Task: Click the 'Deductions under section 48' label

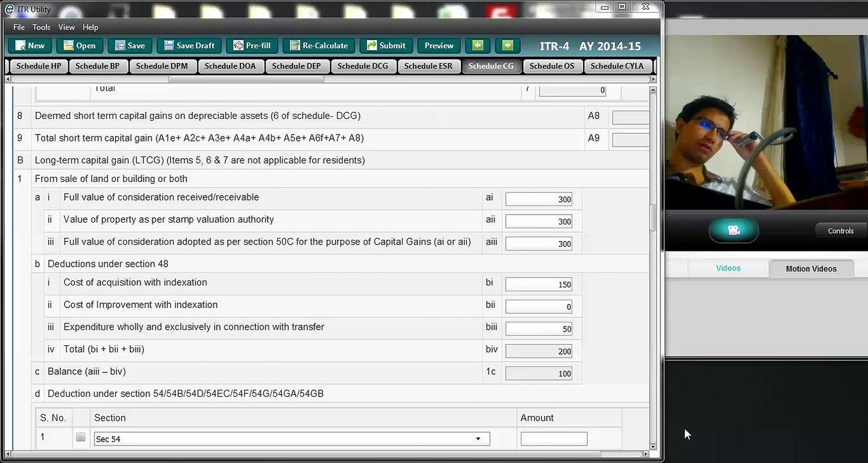Action: (x=108, y=264)
